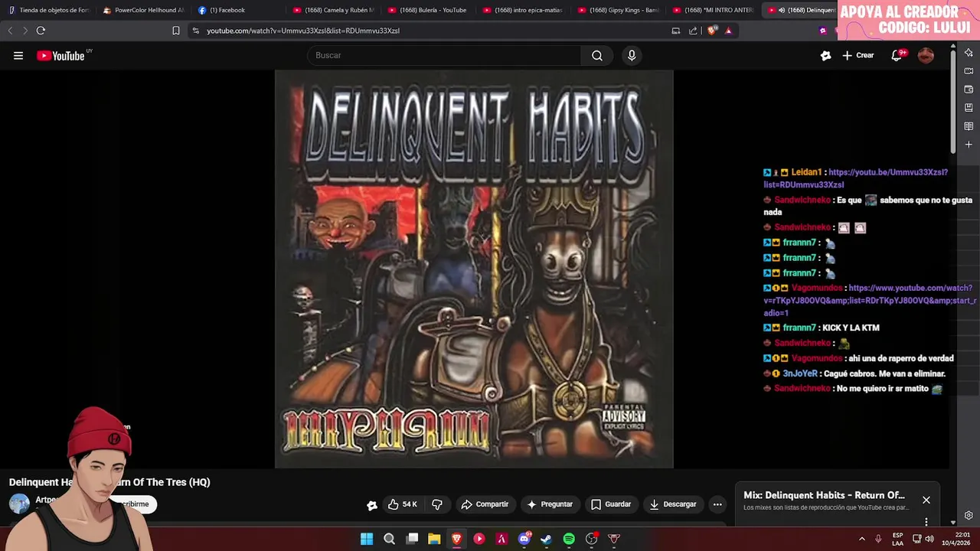Viewport: 980px width, 551px height.
Task: Open Discord from the taskbar
Action: tap(524, 539)
